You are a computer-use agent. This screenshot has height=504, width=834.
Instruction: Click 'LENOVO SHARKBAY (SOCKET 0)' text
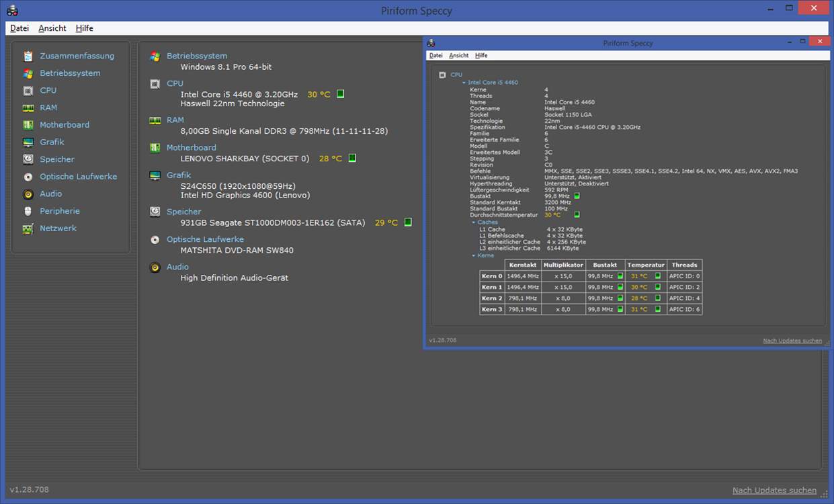click(245, 159)
